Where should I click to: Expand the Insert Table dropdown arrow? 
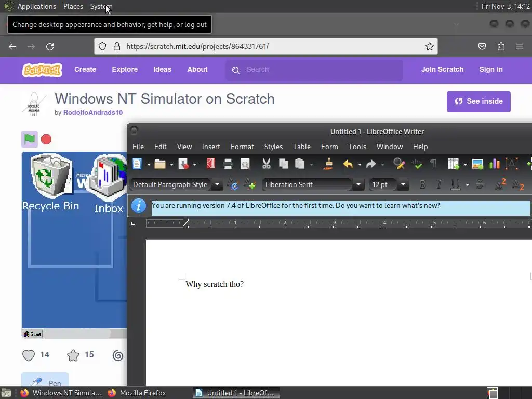pyautogui.click(x=465, y=165)
